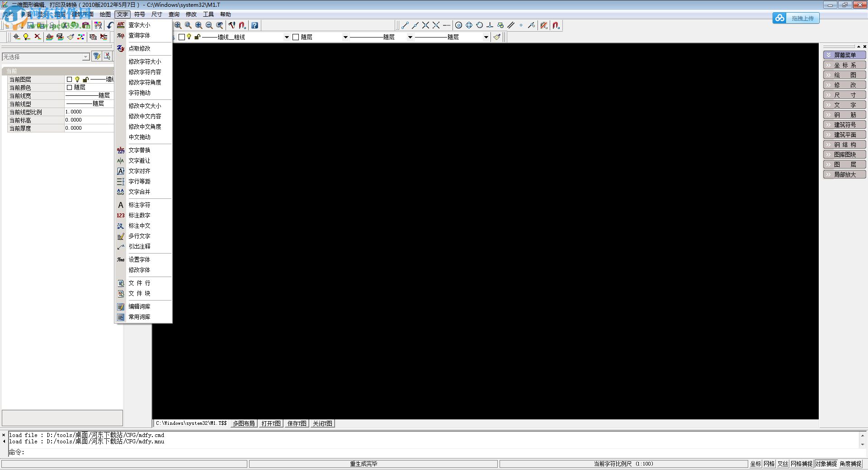This screenshot has height=470, width=868.
Task: Expand the 钢筋 screen menu section
Action: click(x=844, y=115)
